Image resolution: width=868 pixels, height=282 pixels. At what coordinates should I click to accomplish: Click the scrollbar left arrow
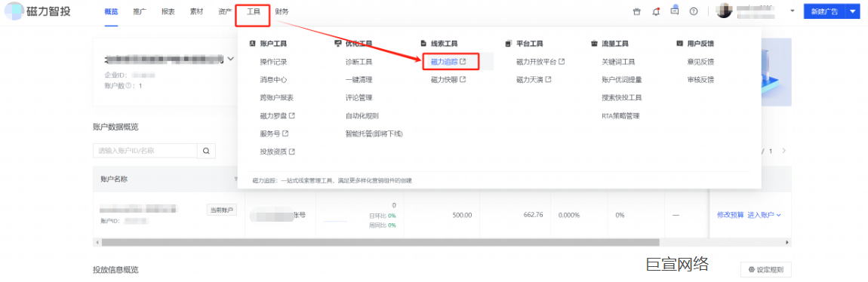pos(97,242)
